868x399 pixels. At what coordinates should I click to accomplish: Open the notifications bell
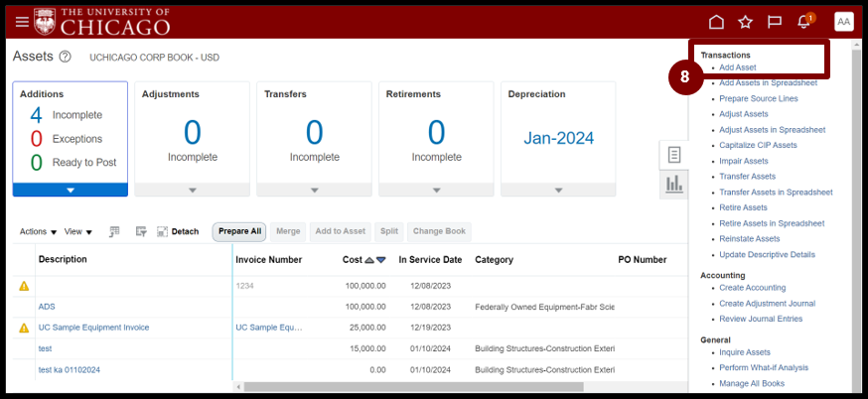pyautogui.click(x=803, y=22)
